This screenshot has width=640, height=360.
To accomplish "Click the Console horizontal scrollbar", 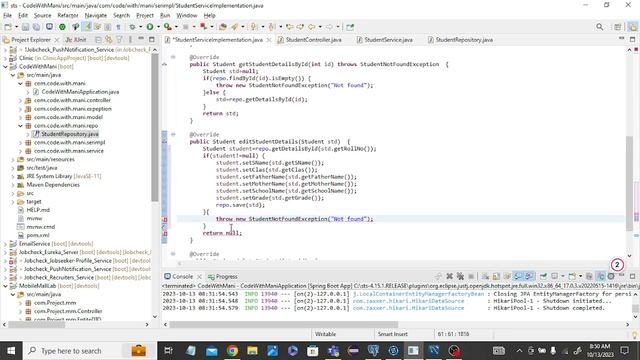I will point(284,324).
